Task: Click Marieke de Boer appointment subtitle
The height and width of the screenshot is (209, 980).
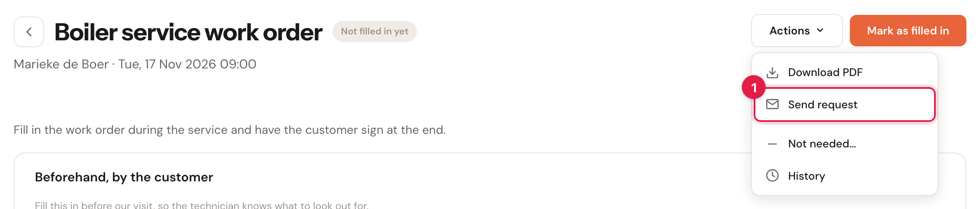Action: (135, 64)
